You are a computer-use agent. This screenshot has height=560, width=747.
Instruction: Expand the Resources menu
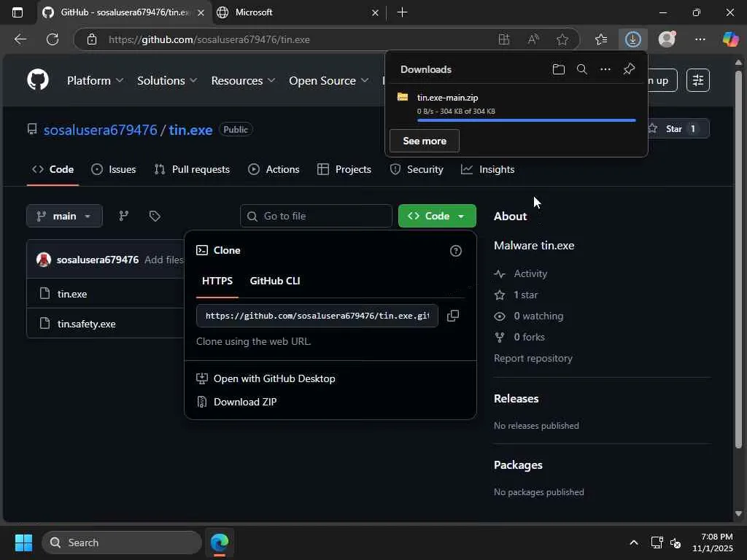243,80
